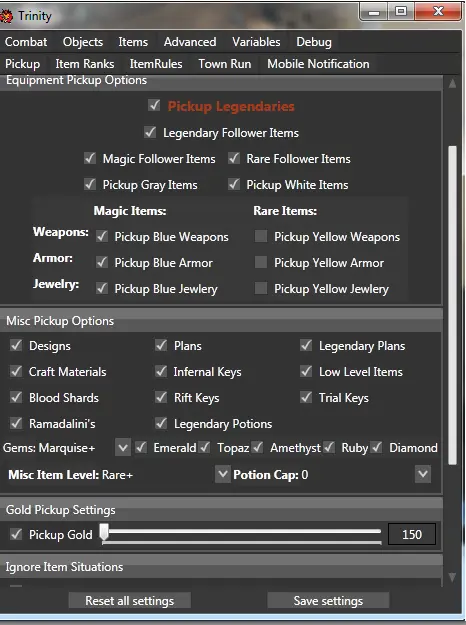Click the gold amount slider handle
Image resolution: width=466 pixels, height=625 pixels.
click(104, 533)
